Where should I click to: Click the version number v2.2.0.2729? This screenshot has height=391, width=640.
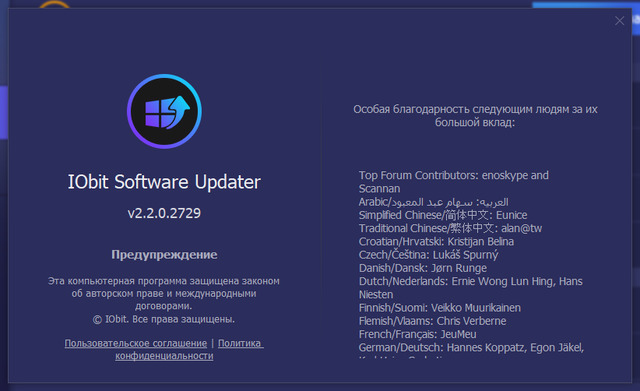click(164, 213)
